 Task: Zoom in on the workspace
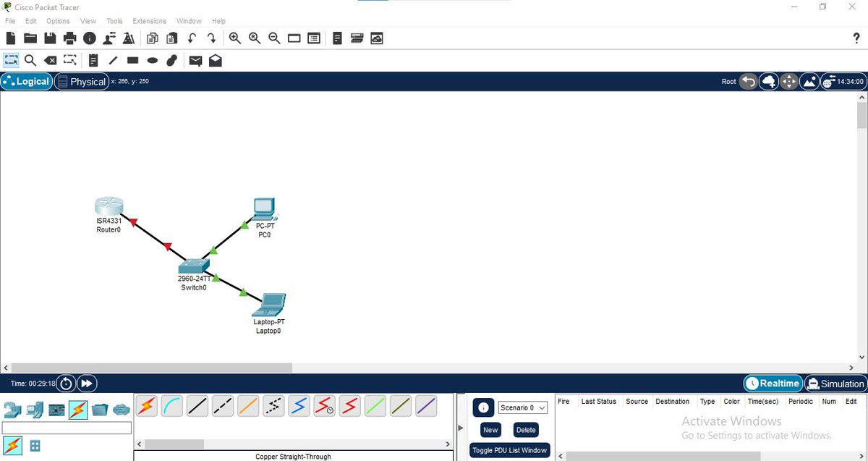(x=235, y=38)
